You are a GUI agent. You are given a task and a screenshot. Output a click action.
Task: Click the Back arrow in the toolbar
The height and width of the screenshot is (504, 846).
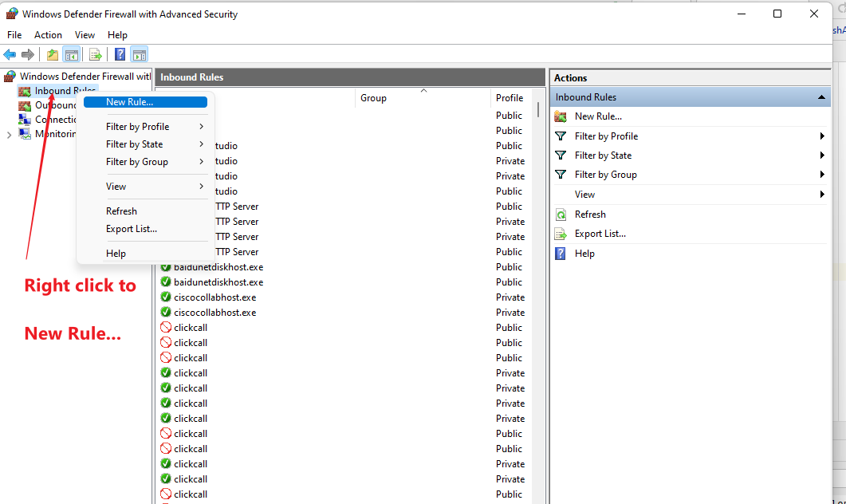pyautogui.click(x=10, y=54)
